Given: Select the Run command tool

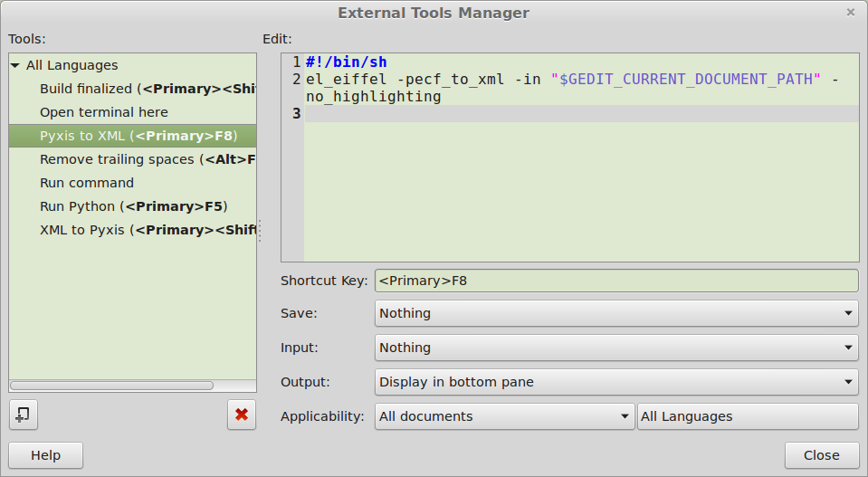Looking at the screenshot, I should (87, 183).
